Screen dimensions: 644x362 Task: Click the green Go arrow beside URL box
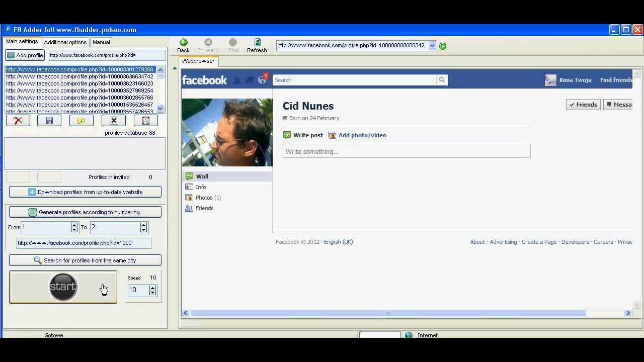click(443, 46)
